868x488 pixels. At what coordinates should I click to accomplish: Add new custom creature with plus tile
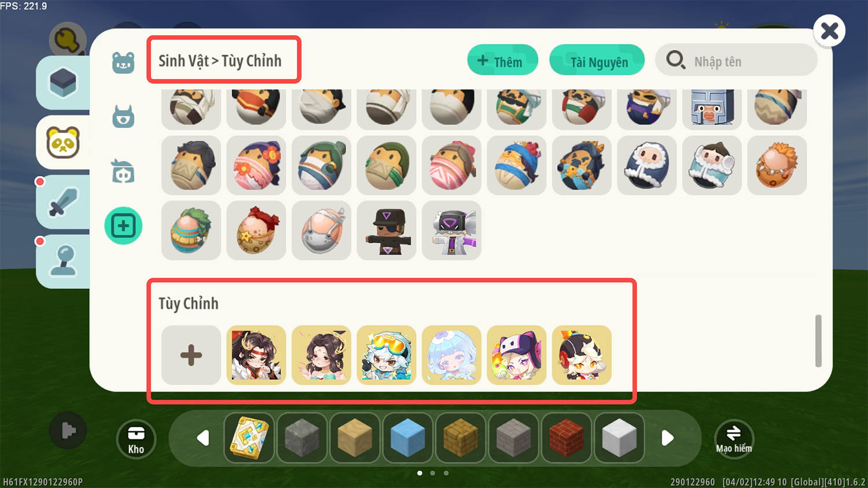191,355
